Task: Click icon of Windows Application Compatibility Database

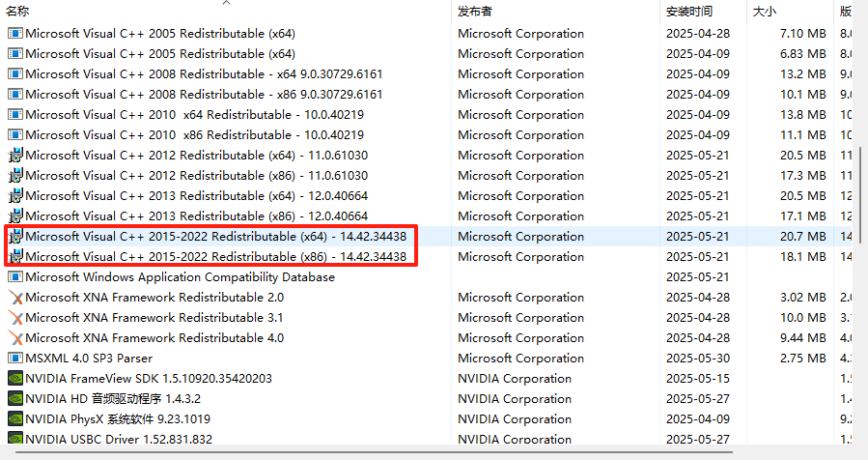Action: [x=15, y=277]
